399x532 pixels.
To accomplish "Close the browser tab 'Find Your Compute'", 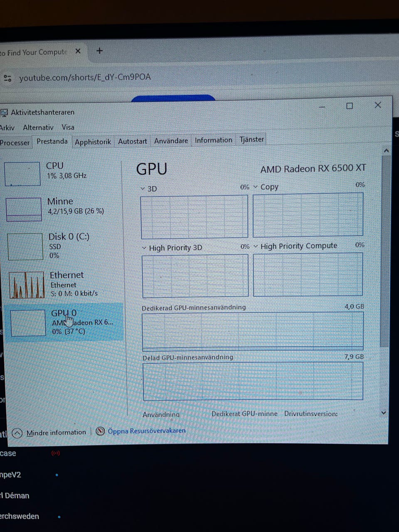I will coord(78,51).
